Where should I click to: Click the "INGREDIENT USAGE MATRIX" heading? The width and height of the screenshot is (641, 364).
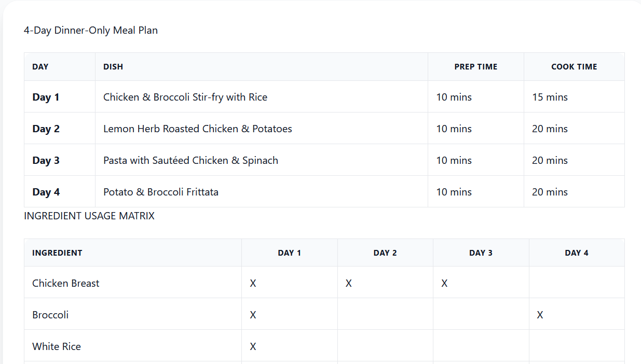click(x=89, y=216)
